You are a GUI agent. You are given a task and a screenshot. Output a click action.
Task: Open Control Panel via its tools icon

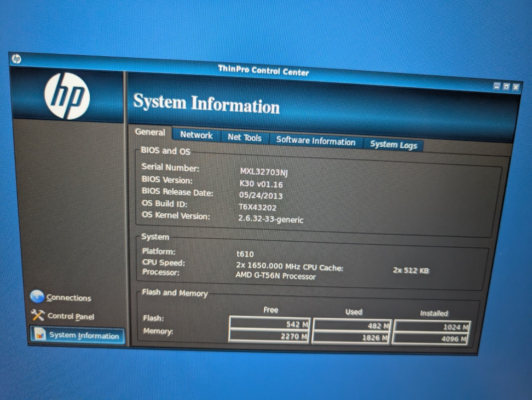pyautogui.click(x=38, y=315)
